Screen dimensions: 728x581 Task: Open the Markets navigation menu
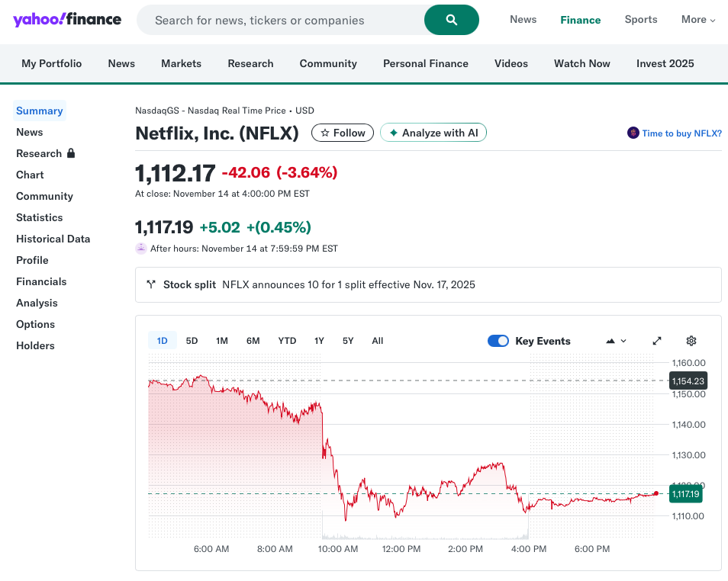pyautogui.click(x=181, y=63)
